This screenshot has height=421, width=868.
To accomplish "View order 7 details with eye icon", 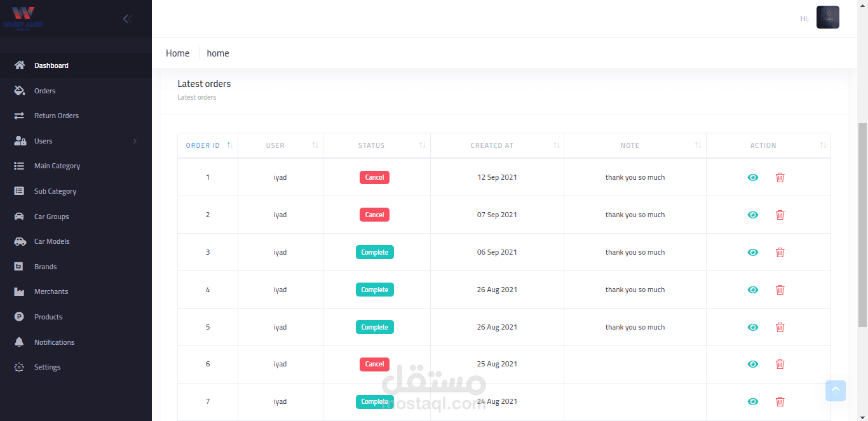I will (753, 401).
